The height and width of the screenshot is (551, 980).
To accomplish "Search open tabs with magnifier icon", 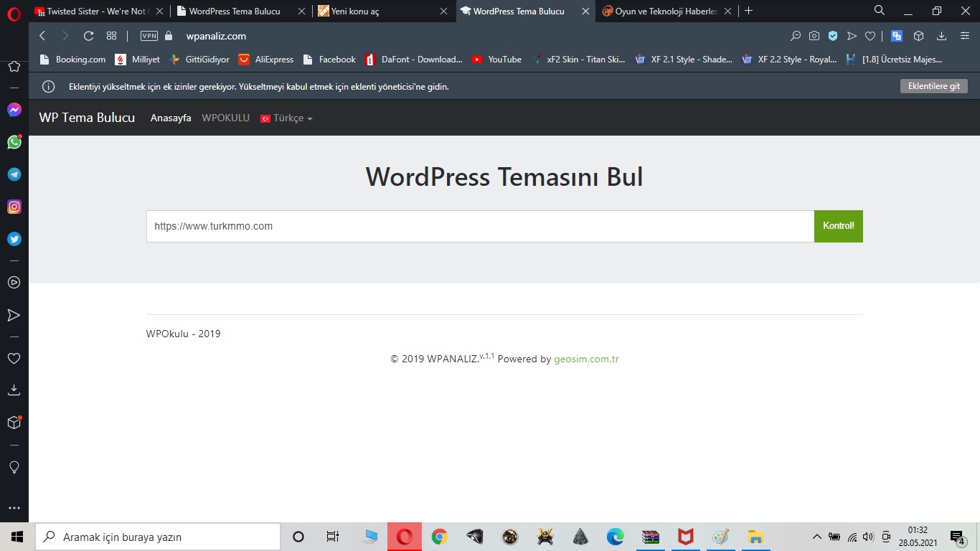I will pos(880,11).
